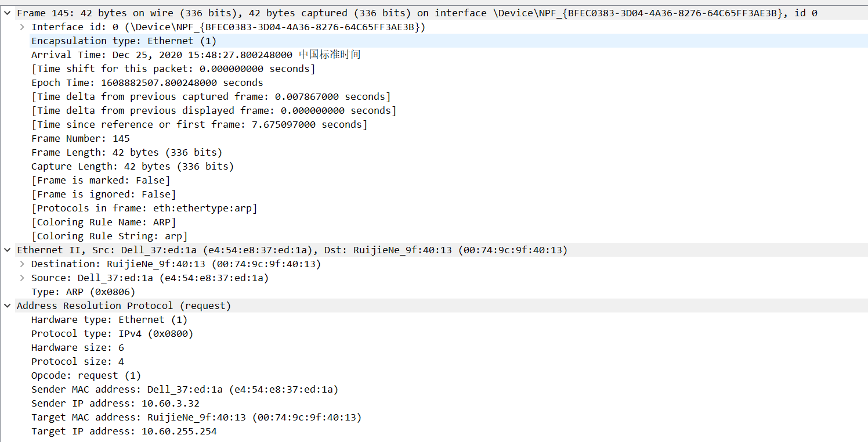Expand the Interface id: 0 details
Image resolution: width=868 pixels, height=442 pixels.
click(22, 27)
